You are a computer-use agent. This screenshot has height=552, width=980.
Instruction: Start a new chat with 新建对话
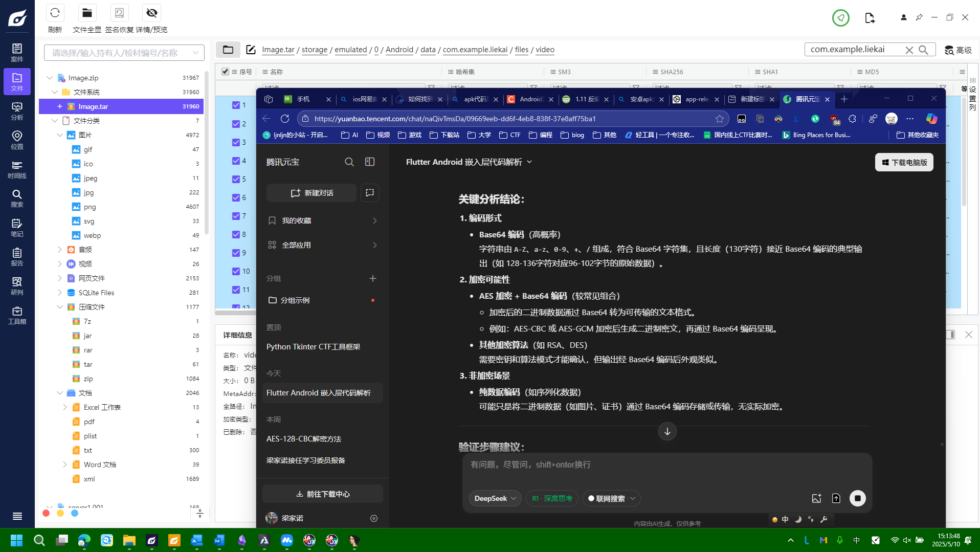tap(311, 193)
